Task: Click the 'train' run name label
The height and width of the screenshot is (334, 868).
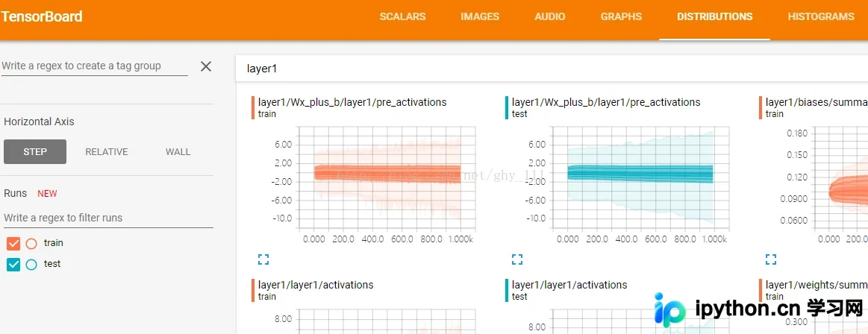Action: [54, 243]
